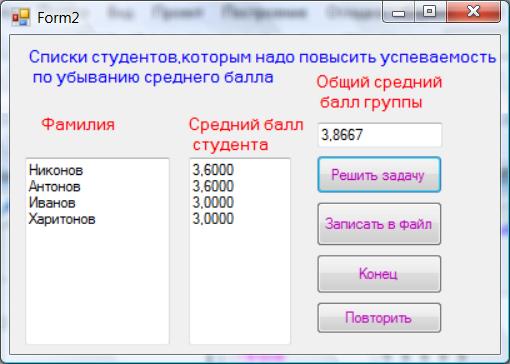The image size is (510, 364).
Task: Select 'Иванов' in the surname list
Action: click(52, 203)
